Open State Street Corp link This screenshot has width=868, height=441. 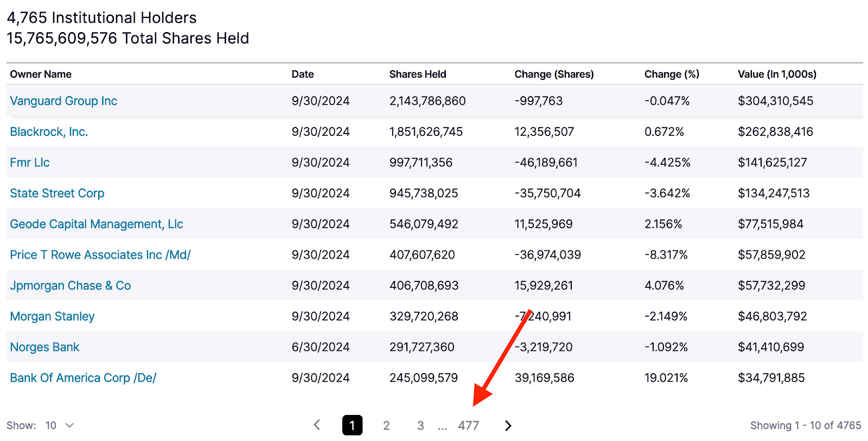tap(57, 193)
